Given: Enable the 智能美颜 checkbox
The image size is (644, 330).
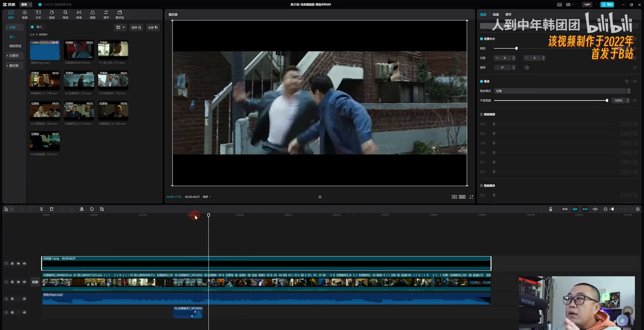Looking at the screenshot, I should pos(481,114).
